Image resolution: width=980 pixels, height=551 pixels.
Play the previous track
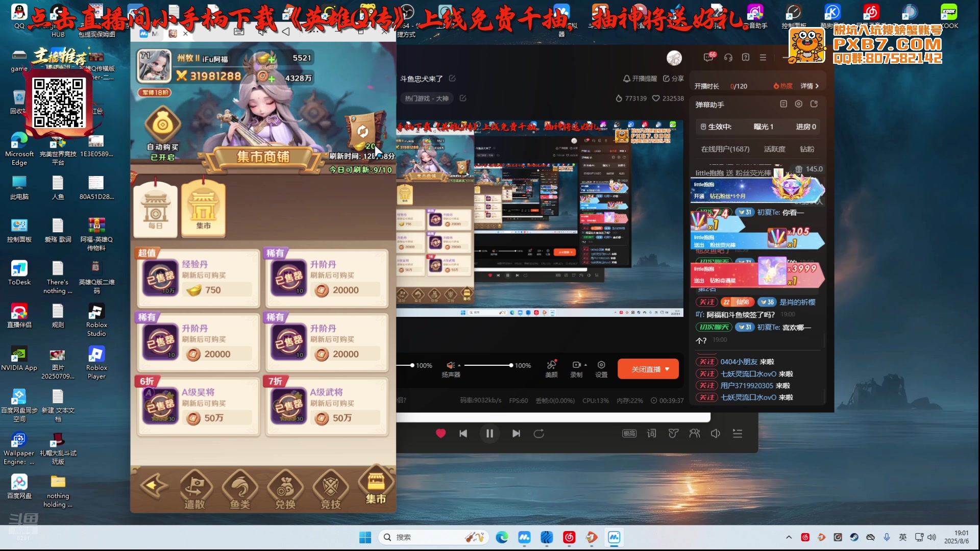(x=463, y=434)
